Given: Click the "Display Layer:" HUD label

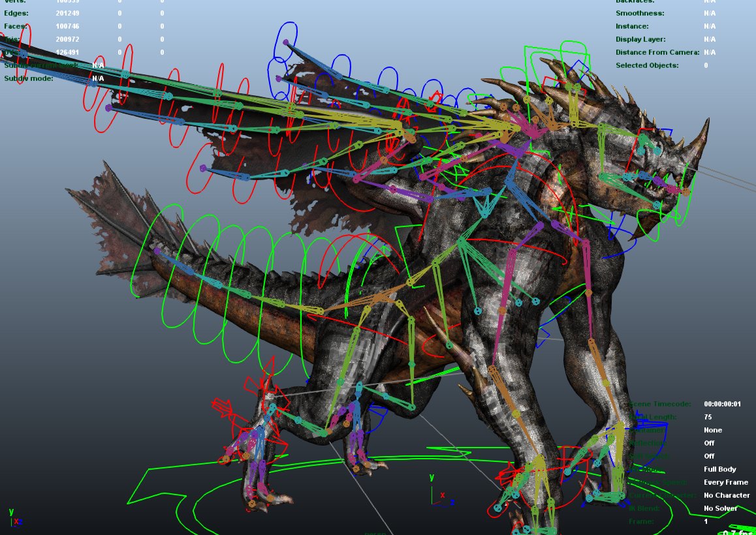Looking at the screenshot, I should click(640, 39).
